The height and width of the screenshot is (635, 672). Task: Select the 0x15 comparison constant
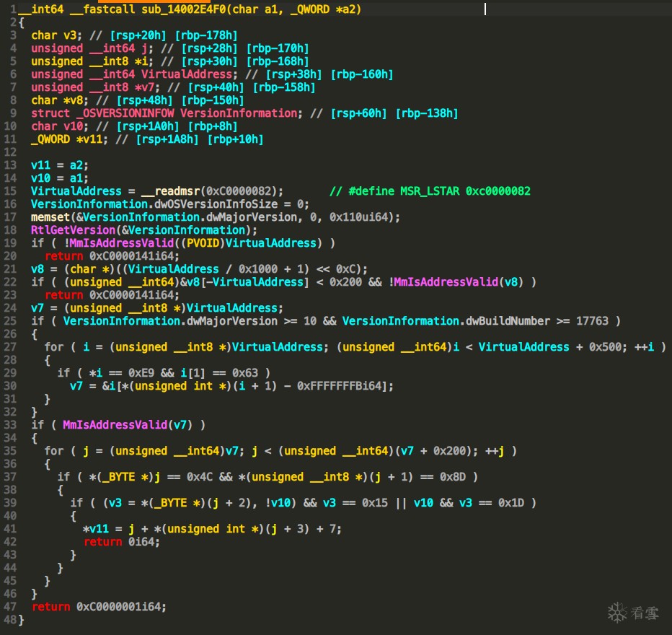click(374, 502)
